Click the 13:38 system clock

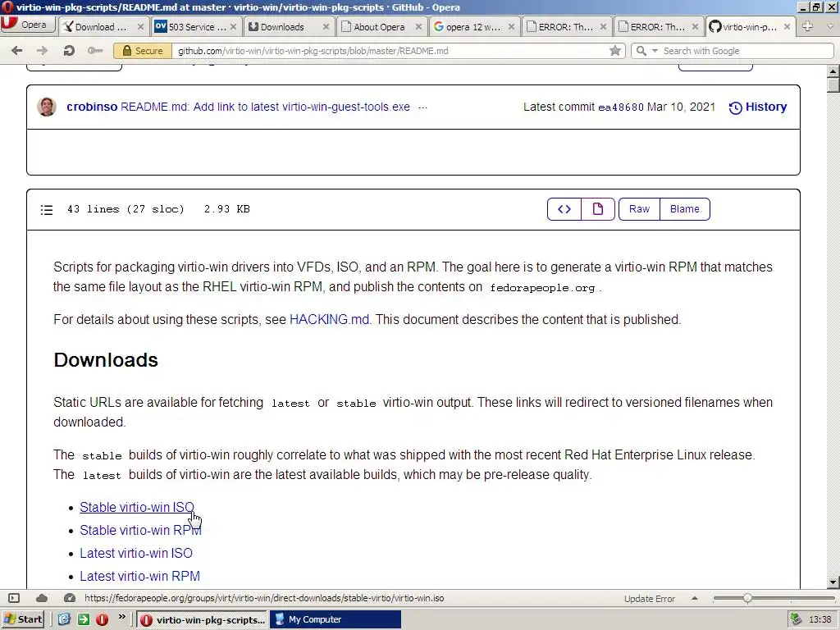(819, 620)
